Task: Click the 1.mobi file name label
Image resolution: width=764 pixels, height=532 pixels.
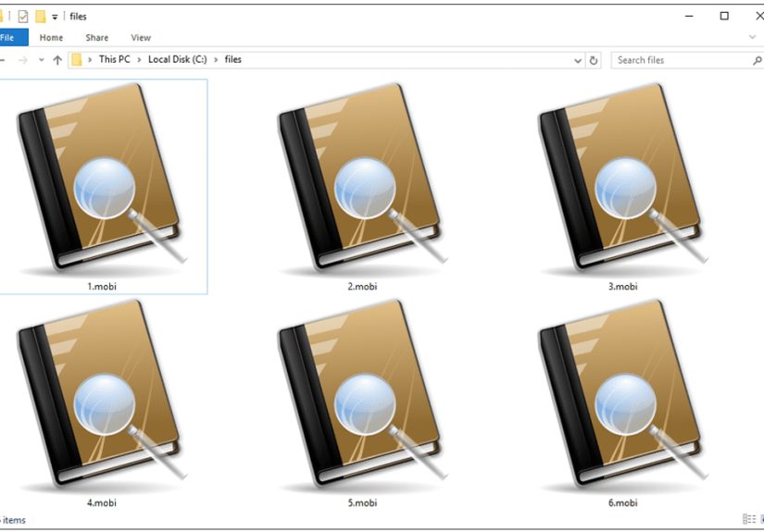Action: click(x=102, y=286)
